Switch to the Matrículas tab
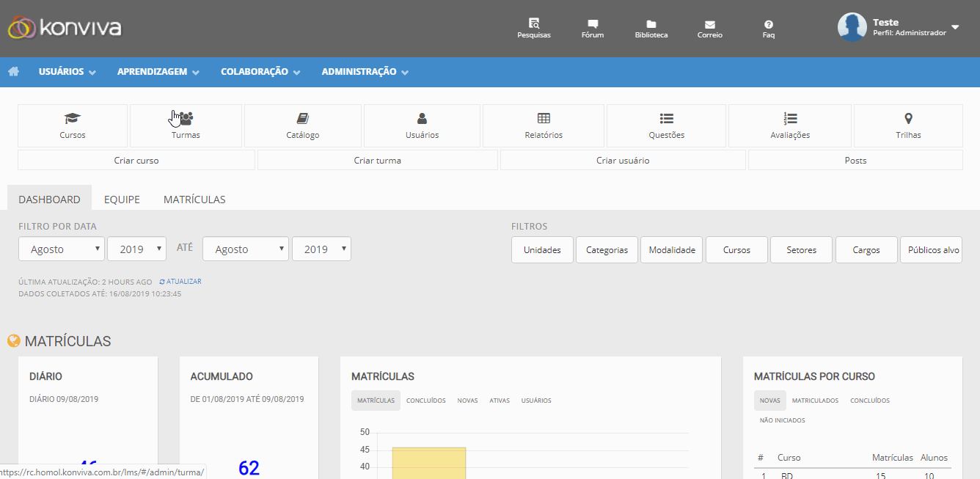Screen dimensions: 980x479 click(194, 199)
